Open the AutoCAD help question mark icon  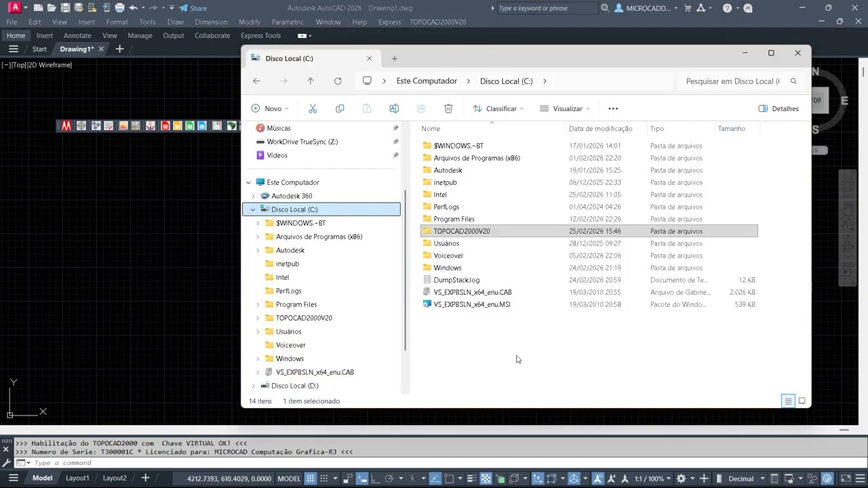click(x=728, y=8)
